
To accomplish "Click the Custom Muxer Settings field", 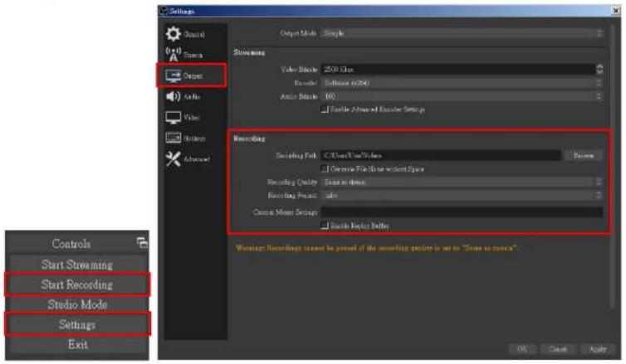I will (462, 212).
